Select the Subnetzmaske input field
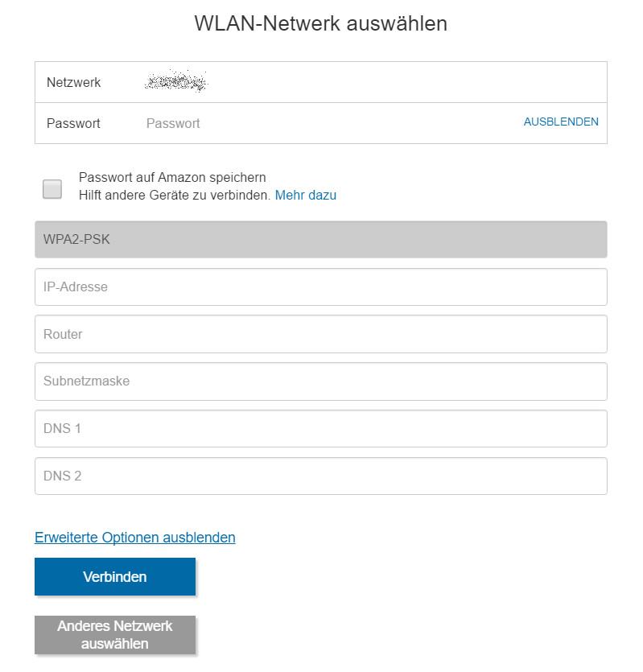Screen dimensions: 643x672 coord(320,381)
